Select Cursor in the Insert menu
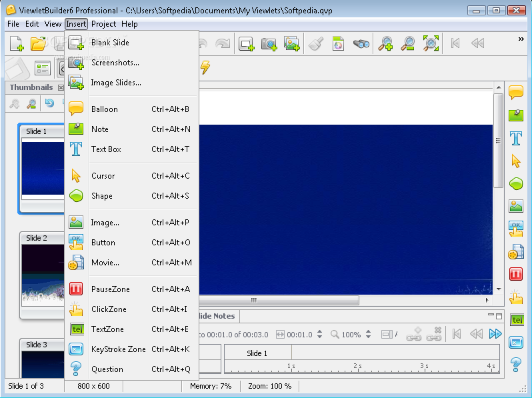Screen dimensions: 532x398 [131, 176]
